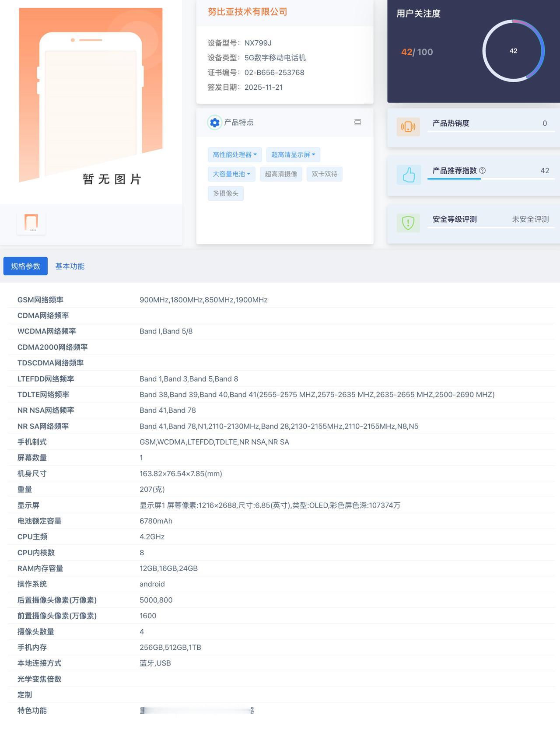Click the front camera value 1600
The height and width of the screenshot is (729, 560).
pyautogui.click(x=148, y=616)
